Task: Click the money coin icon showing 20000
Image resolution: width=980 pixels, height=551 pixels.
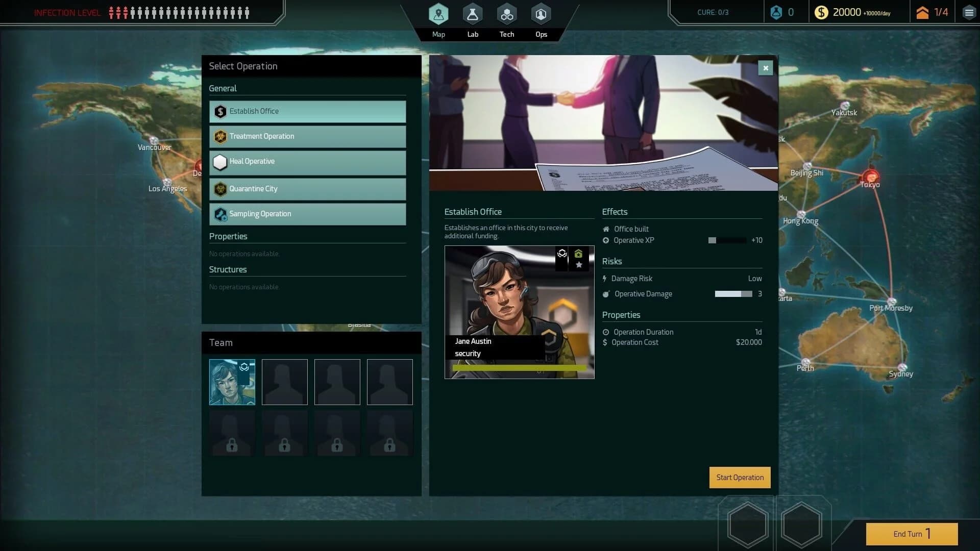Action: coord(821,12)
